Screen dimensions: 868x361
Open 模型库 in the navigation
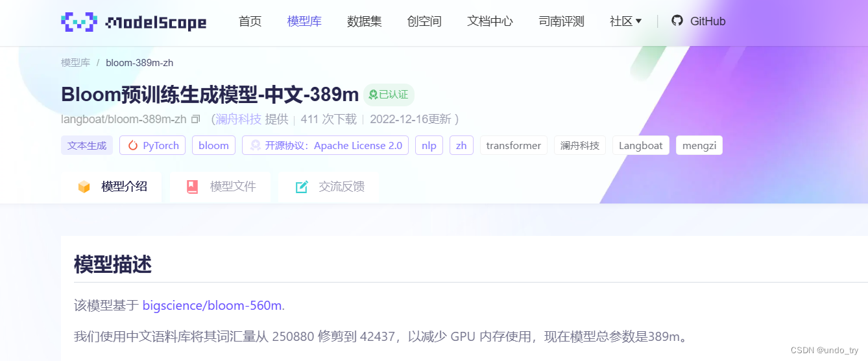(304, 21)
